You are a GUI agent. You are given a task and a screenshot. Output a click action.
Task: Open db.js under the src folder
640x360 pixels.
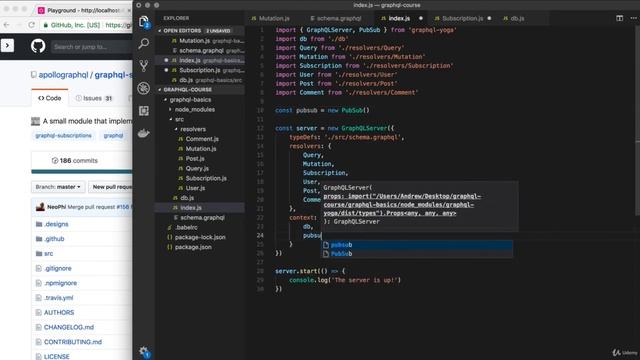[x=187, y=198]
